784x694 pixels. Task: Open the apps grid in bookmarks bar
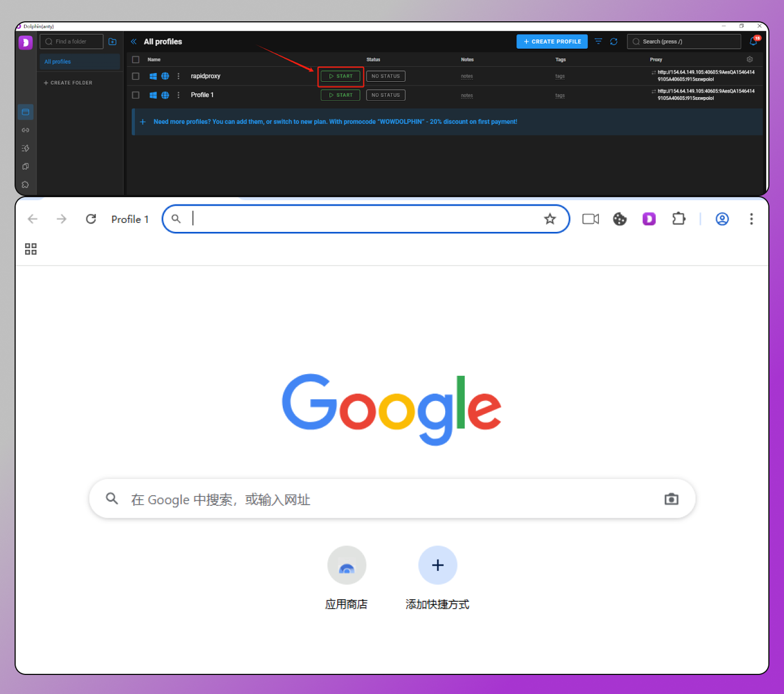(x=31, y=249)
